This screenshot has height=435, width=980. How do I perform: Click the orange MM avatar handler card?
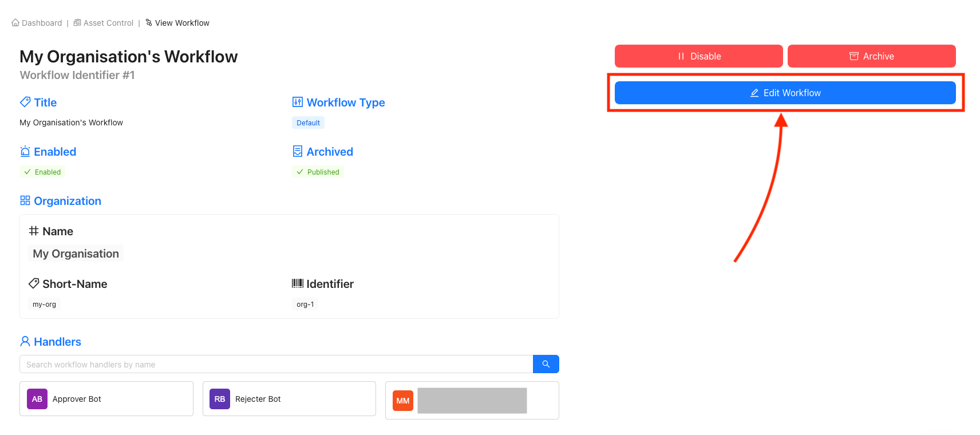click(472, 401)
